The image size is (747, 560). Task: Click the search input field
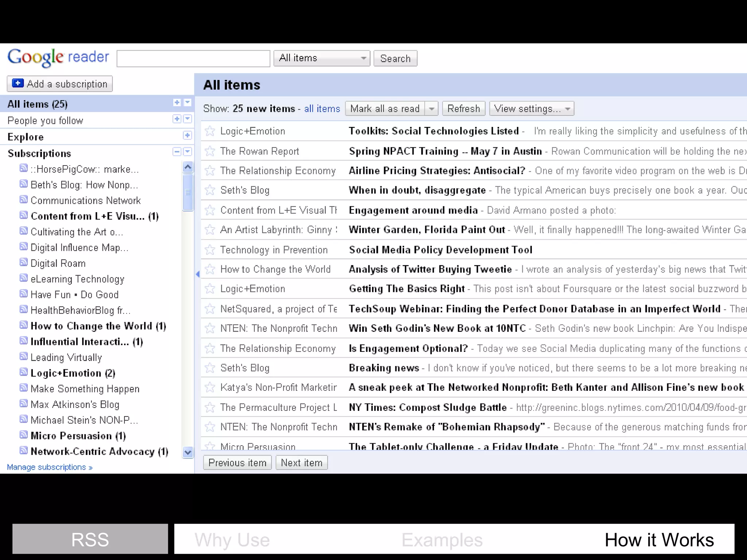193,58
